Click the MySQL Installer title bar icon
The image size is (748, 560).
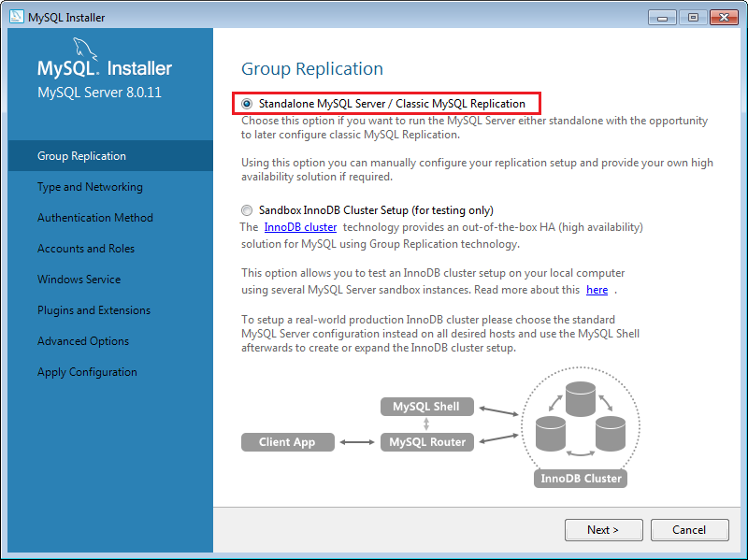tap(15, 17)
